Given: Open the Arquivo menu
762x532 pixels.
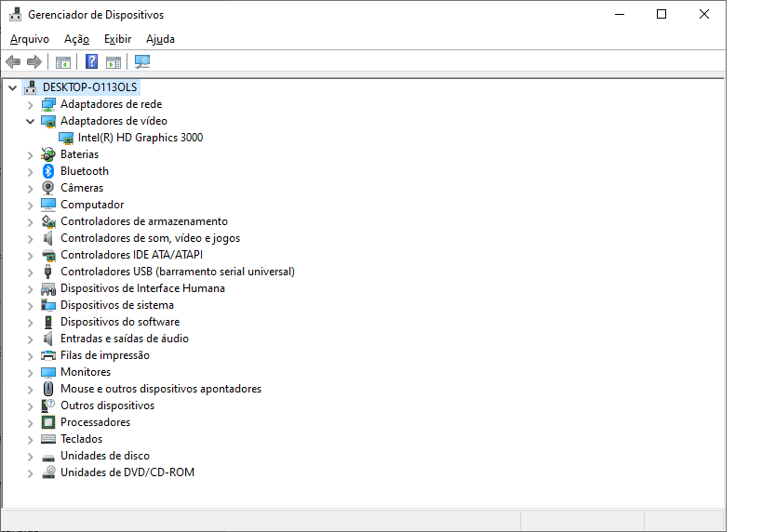Looking at the screenshot, I should (x=30, y=39).
